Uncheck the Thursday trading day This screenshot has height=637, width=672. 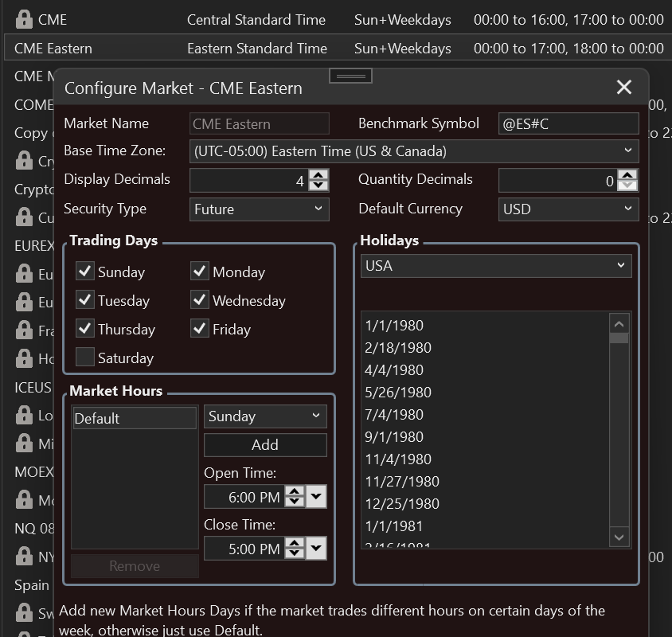click(85, 328)
